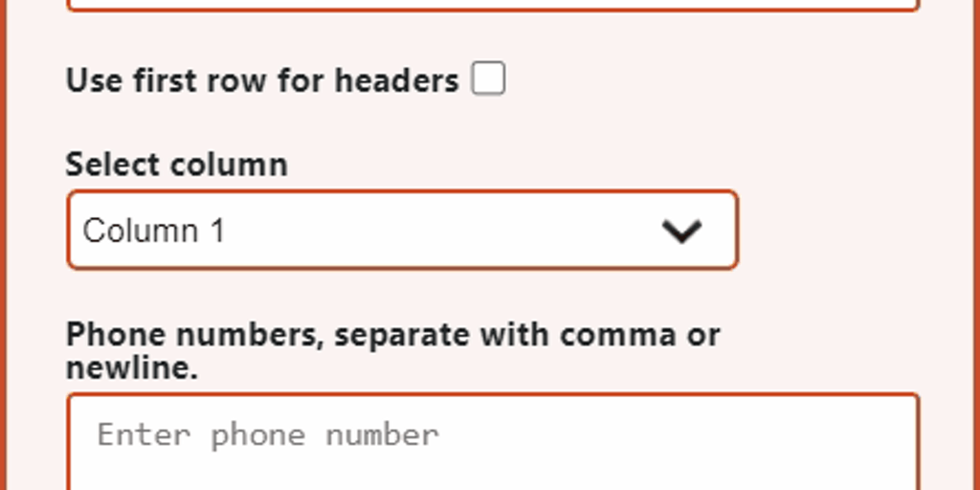The image size is (980, 490).
Task: Open the Select column dropdown
Action: pyautogui.click(x=402, y=231)
